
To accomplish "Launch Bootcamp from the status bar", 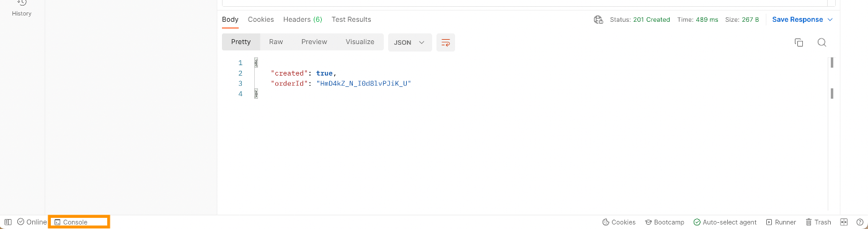I will [x=665, y=222].
